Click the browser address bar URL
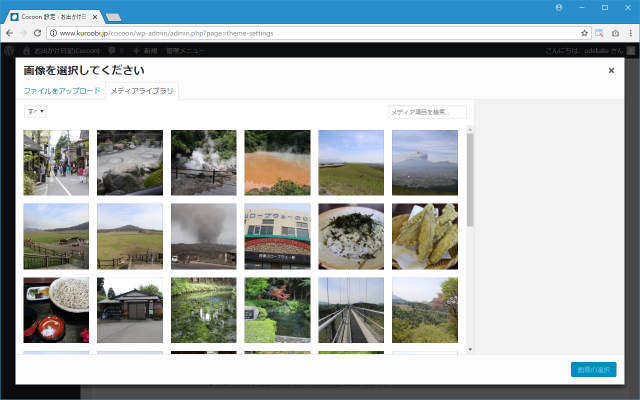The width and height of the screenshot is (640, 400). coord(167,33)
